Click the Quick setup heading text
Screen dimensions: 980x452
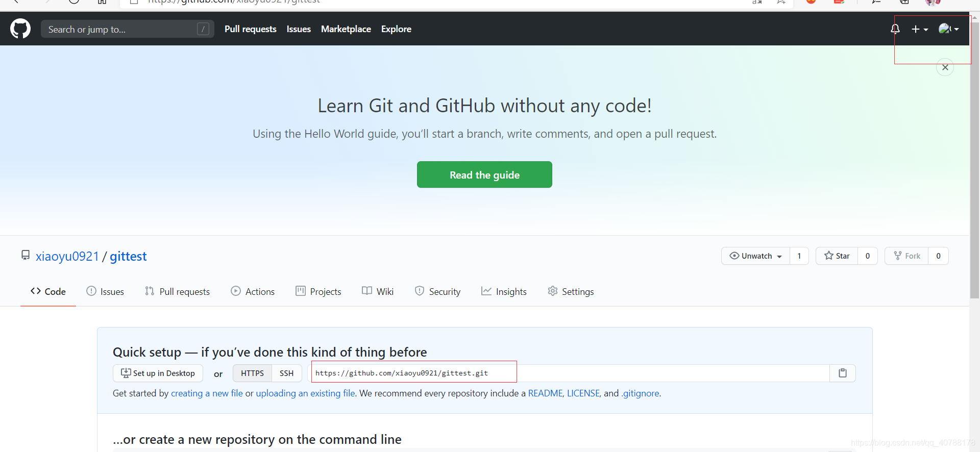(x=269, y=352)
